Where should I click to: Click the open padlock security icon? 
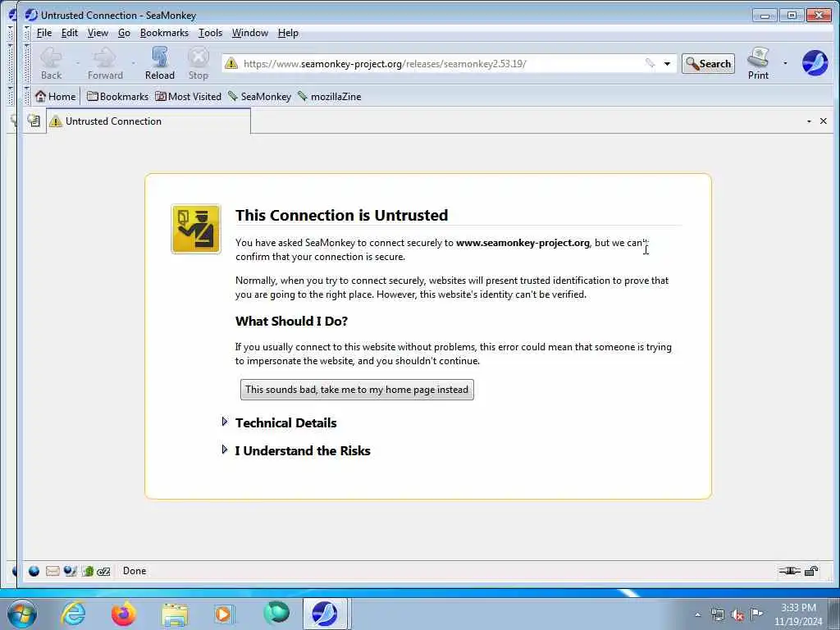point(811,571)
